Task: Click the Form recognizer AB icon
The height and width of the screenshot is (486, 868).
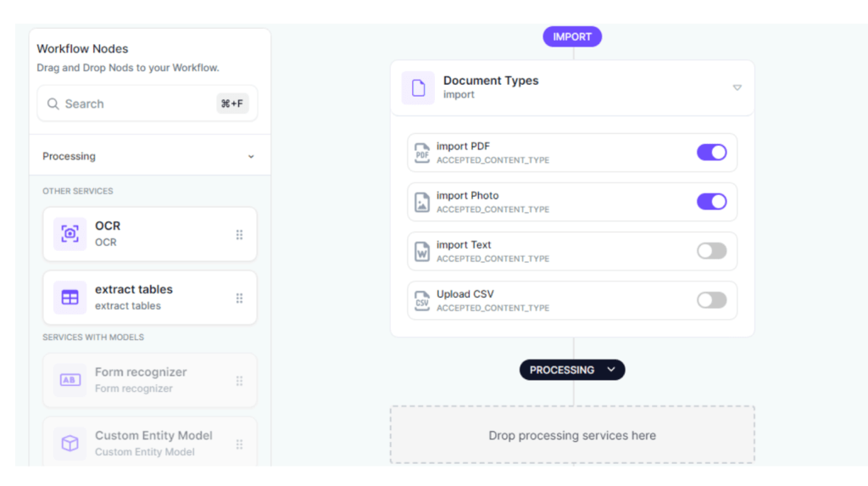Action: click(70, 380)
